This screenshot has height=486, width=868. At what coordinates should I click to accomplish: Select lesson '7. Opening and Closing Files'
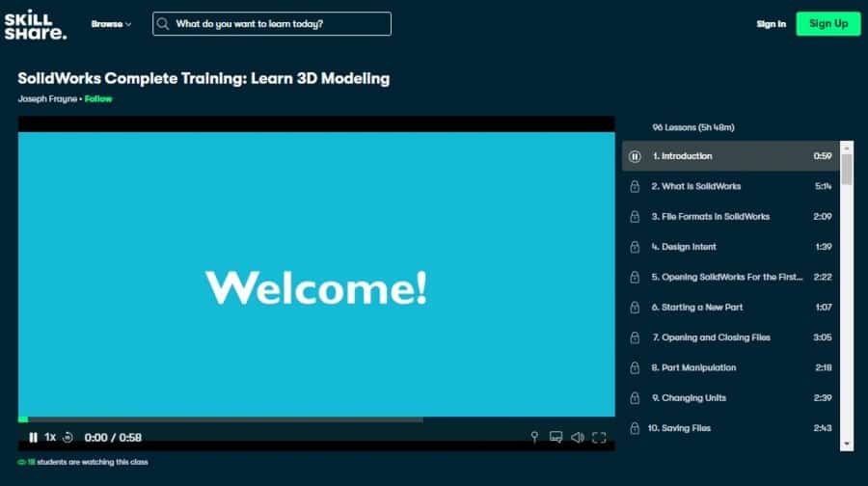tap(731, 337)
